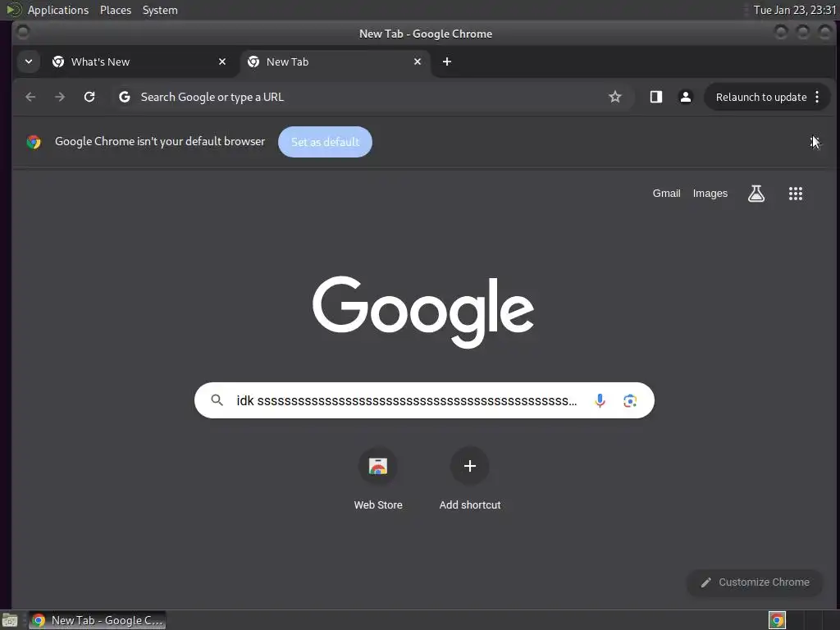Open the Applications menu

pos(58,10)
